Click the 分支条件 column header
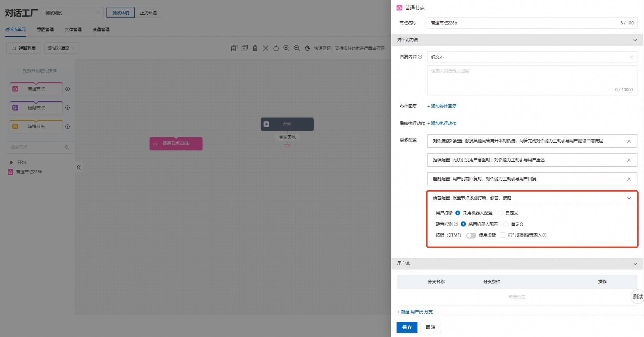644x337 pixels. pyautogui.click(x=492, y=282)
